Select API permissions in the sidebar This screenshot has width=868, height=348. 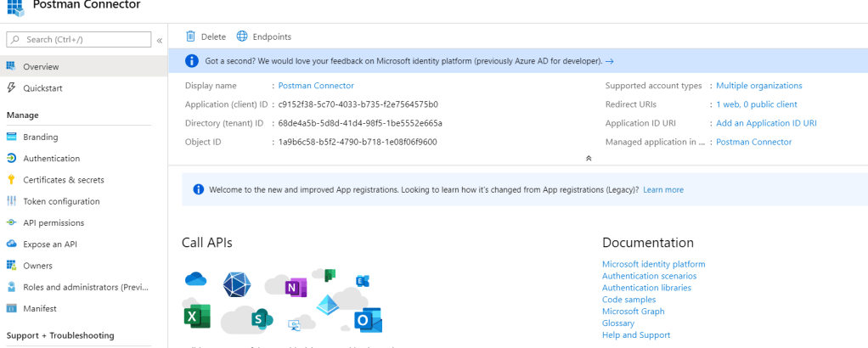tap(54, 223)
